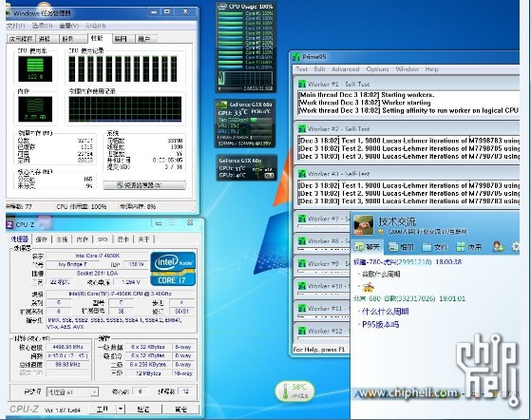Image resolution: width=531 pixels, height=420 pixels.
Task: Click the lower GeForce GTX 680 temperature gadget
Action: point(246,167)
